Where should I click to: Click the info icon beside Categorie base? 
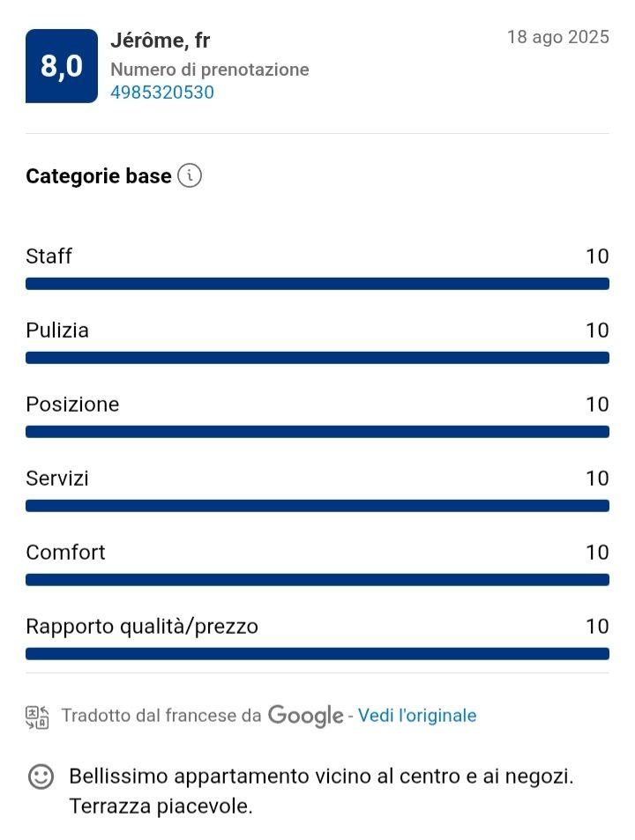point(190,175)
